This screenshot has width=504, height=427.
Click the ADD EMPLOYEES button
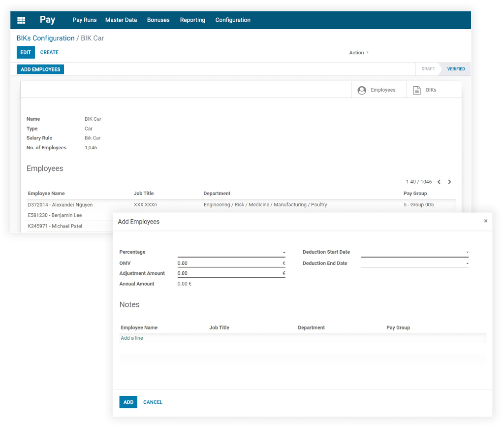pos(40,69)
